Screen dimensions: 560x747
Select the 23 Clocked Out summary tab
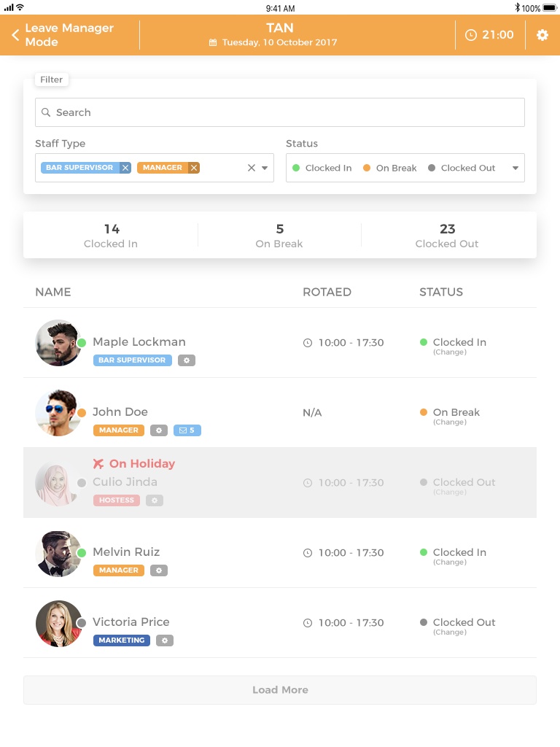(447, 235)
